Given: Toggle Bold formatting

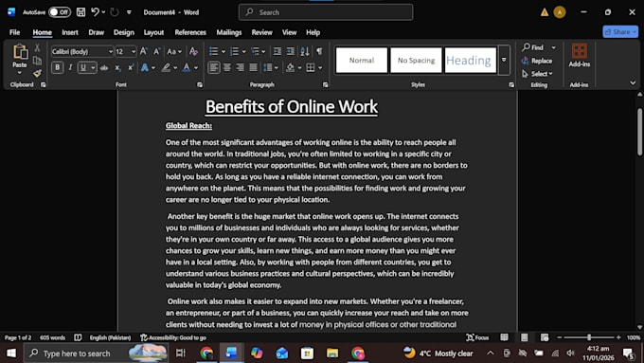Looking at the screenshot, I should (x=58, y=67).
